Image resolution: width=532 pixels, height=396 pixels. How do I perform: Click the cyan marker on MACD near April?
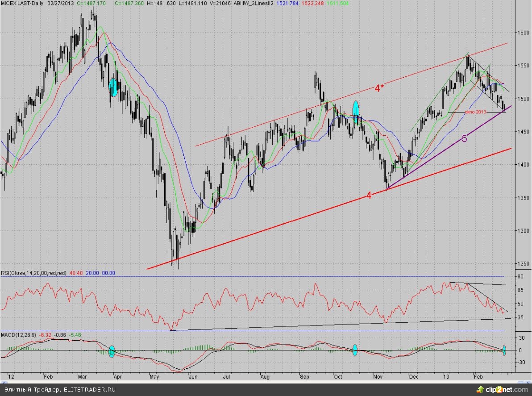(112, 351)
